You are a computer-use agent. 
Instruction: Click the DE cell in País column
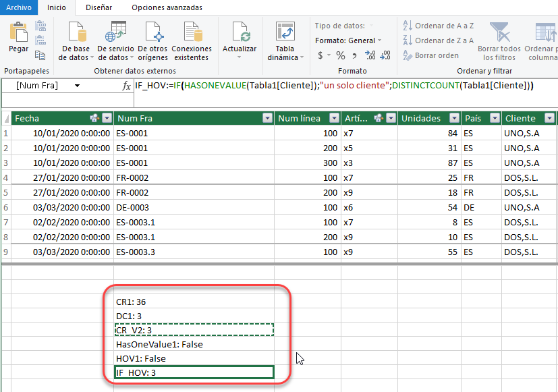click(x=481, y=207)
